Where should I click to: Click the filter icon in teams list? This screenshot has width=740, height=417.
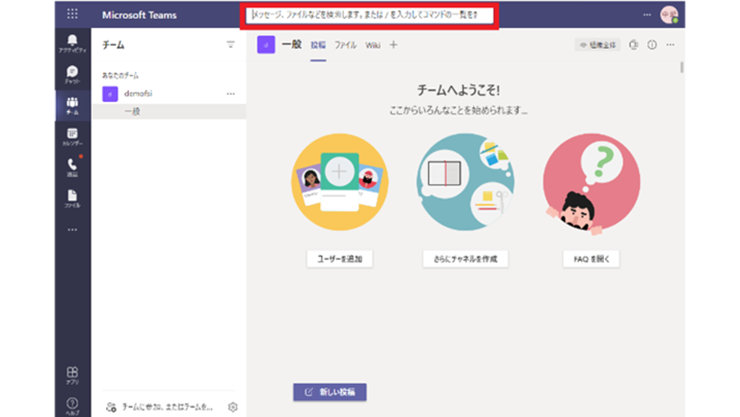230,45
